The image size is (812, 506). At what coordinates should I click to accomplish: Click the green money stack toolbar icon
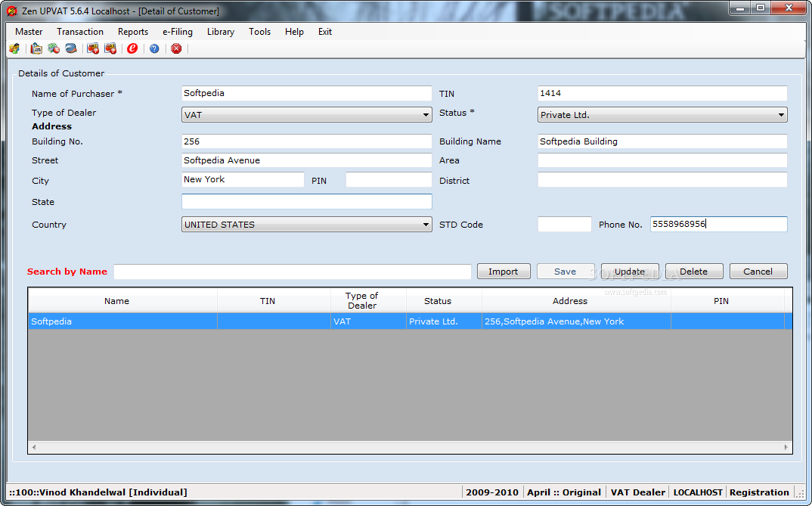pos(54,48)
